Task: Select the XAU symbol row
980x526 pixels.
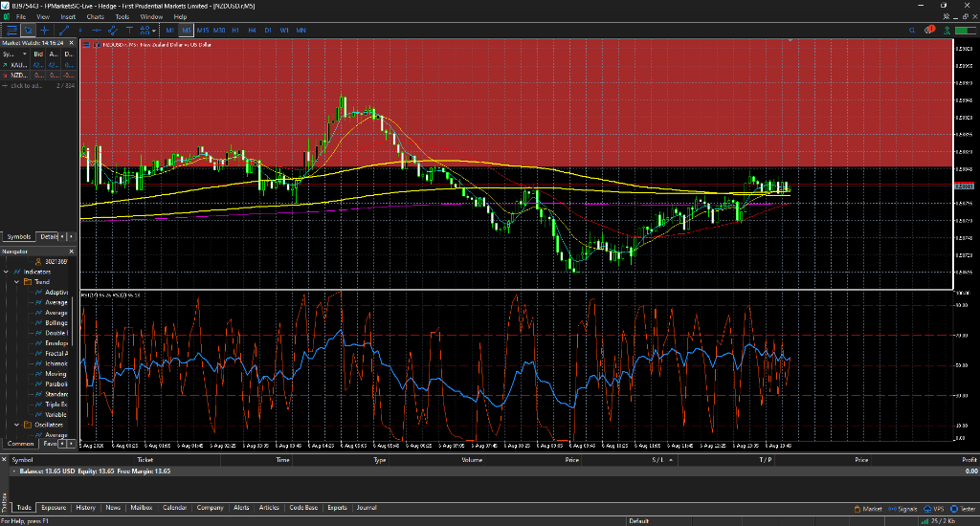Action: pos(38,65)
